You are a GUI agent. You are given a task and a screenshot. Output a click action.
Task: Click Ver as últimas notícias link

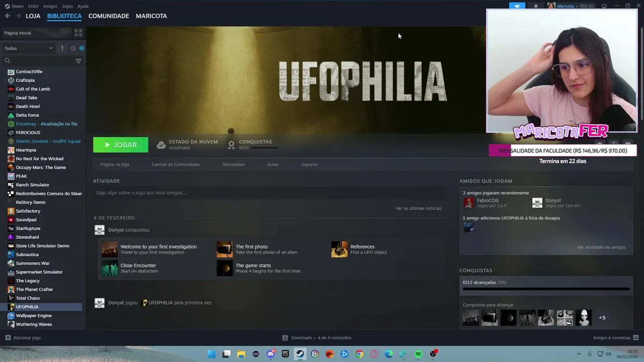click(x=419, y=208)
